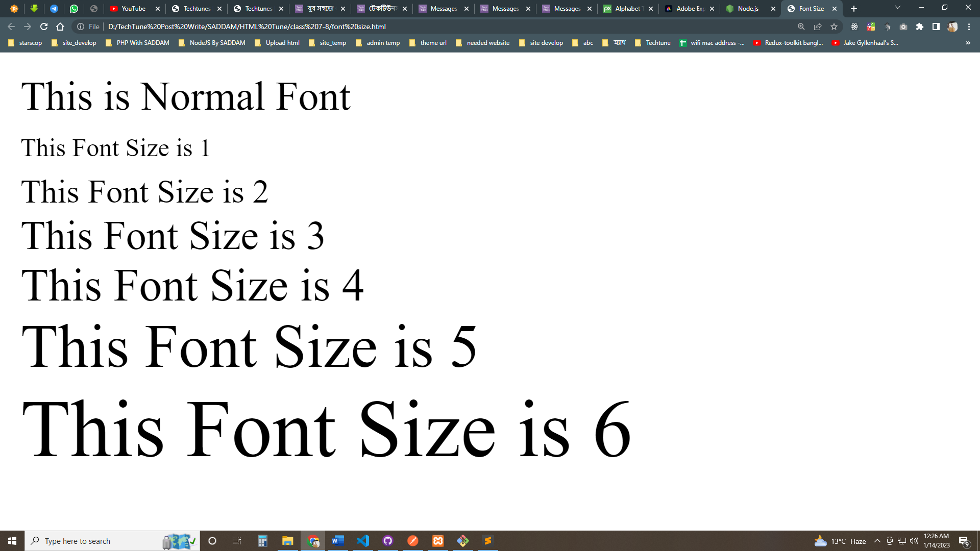Switch to the YouTube tab
980x551 pixels.
pyautogui.click(x=133, y=9)
